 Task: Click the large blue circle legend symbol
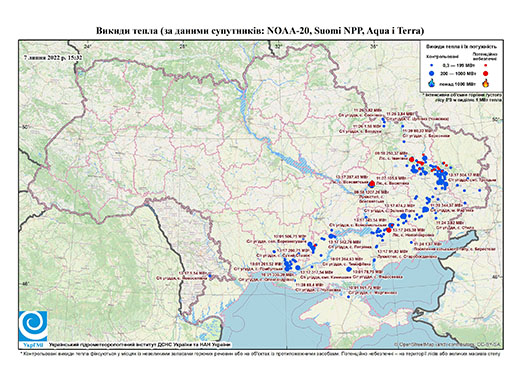tap(432, 73)
